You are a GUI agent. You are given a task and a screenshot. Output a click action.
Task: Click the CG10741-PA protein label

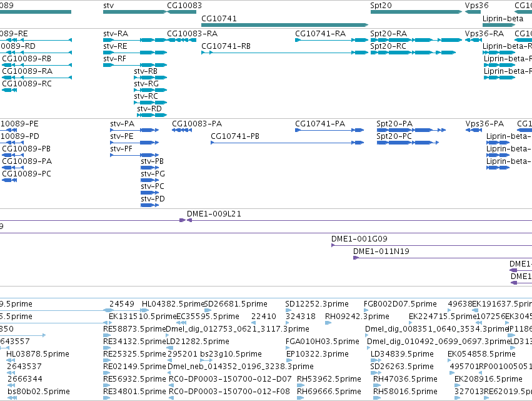click(320, 124)
